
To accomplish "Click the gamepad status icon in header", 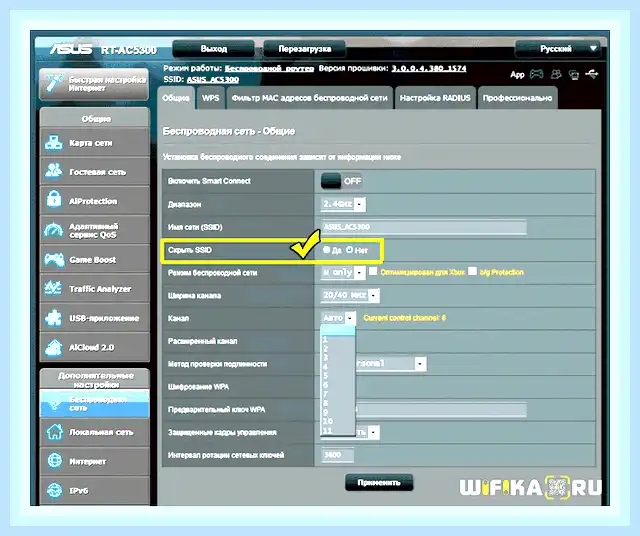I will pos(536,74).
